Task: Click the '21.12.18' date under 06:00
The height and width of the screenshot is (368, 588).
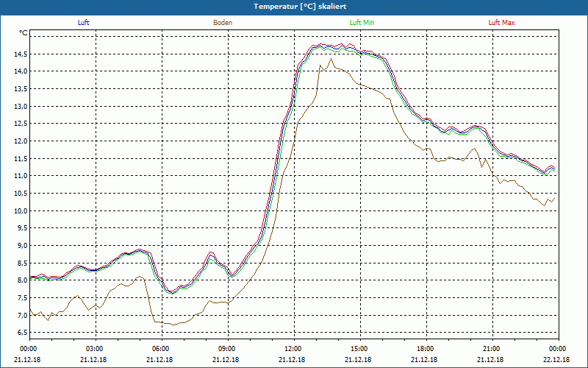Action: click(x=159, y=360)
